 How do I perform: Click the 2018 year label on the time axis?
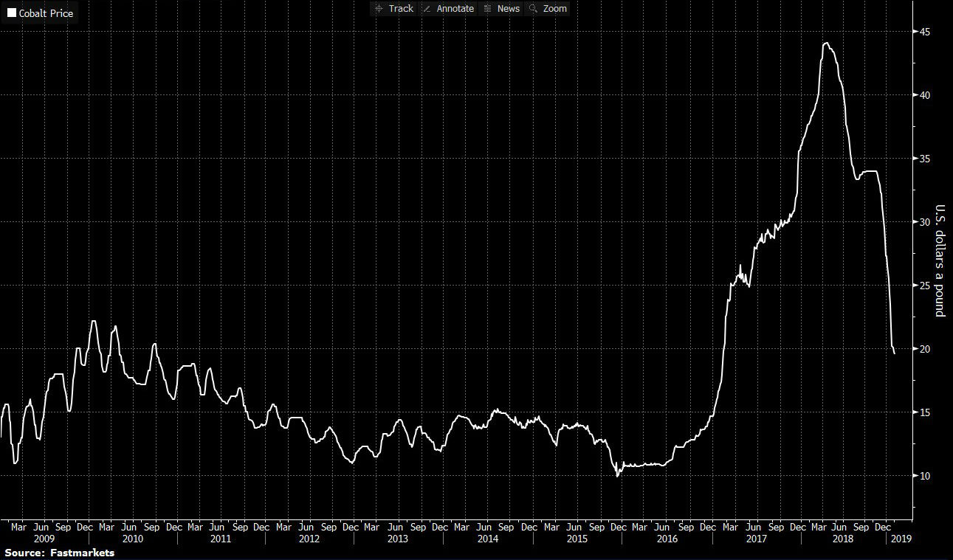point(843,539)
